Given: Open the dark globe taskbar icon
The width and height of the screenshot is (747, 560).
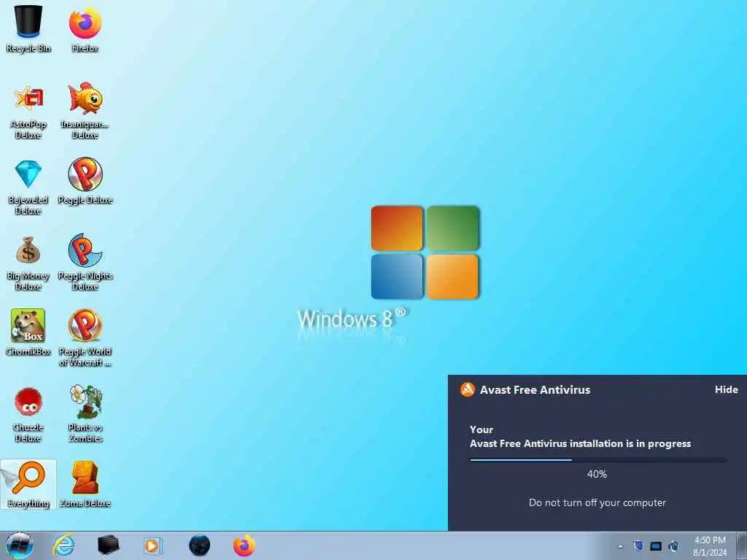Looking at the screenshot, I should [199, 545].
